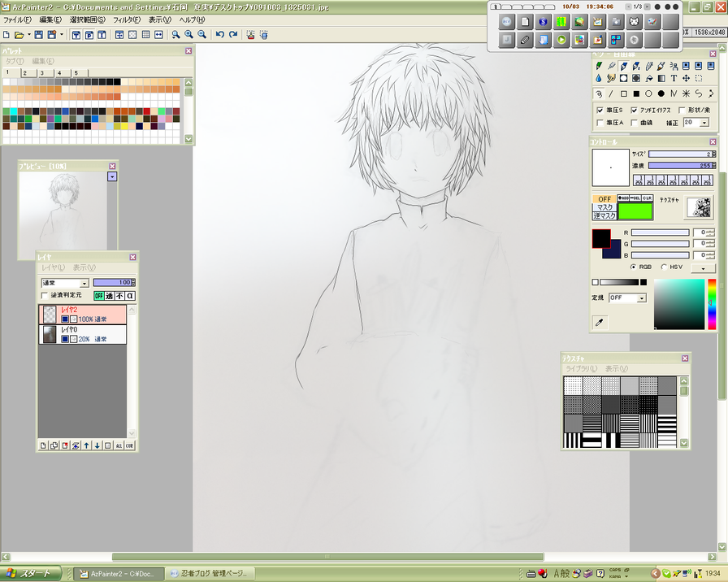Enable the 塗潰判定元 checkbox
Screen dimensions: 728x582
pos(45,295)
